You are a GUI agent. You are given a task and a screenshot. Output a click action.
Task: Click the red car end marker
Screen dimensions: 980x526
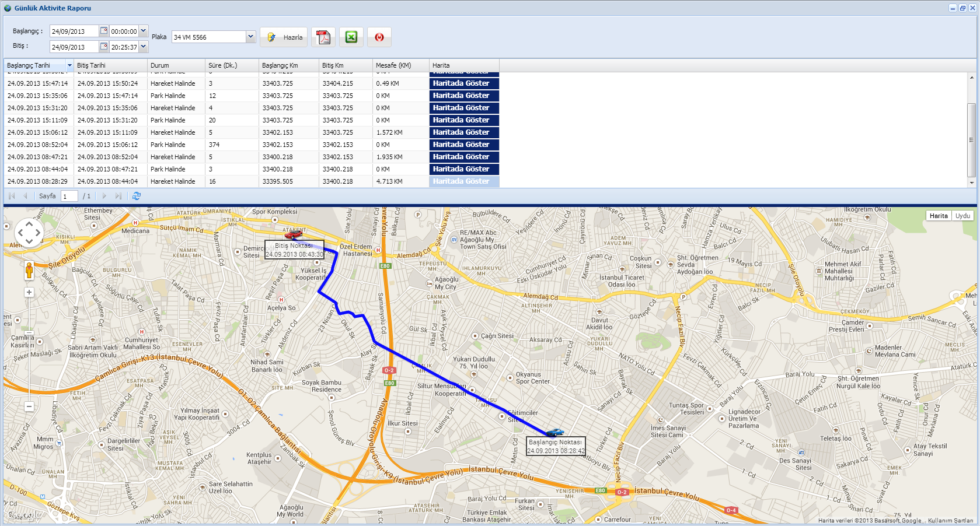294,234
